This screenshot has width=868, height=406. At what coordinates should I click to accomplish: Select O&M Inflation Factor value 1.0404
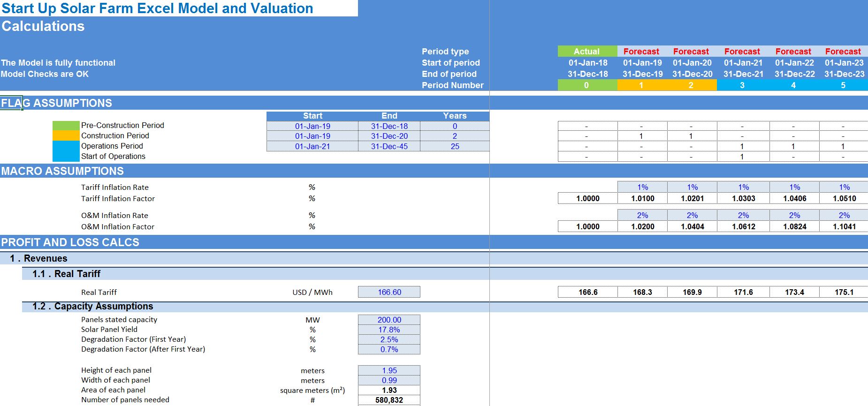pyautogui.click(x=692, y=226)
